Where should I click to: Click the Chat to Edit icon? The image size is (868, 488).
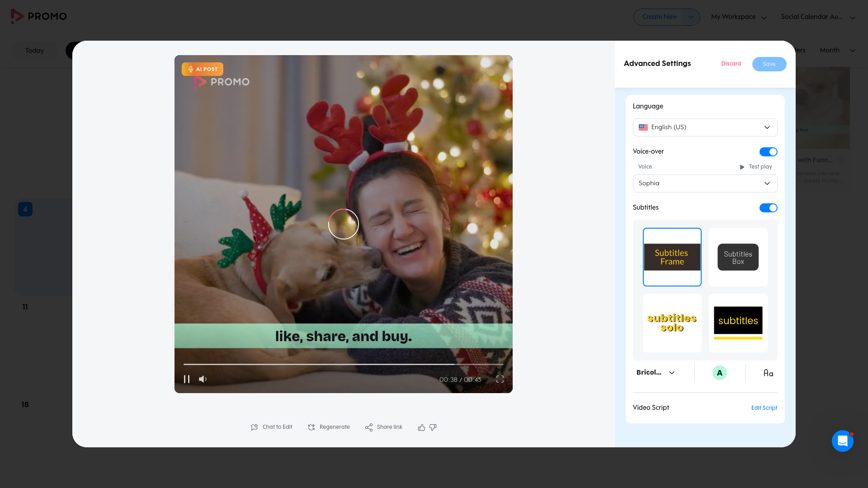[255, 427]
